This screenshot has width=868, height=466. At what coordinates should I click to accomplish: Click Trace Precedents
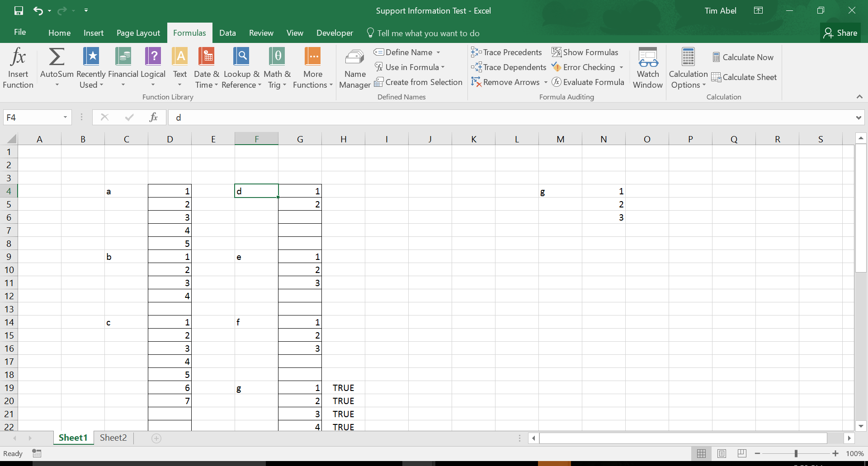[x=506, y=52]
